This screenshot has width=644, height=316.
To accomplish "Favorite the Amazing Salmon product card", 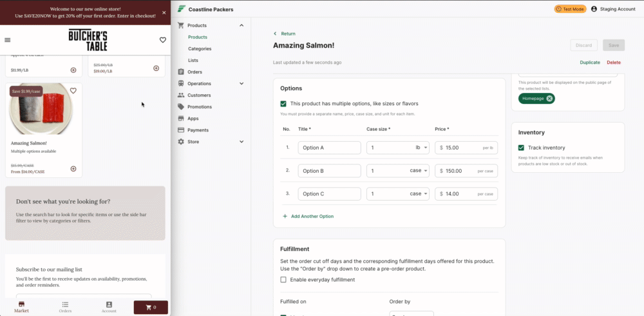I will pyautogui.click(x=73, y=91).
